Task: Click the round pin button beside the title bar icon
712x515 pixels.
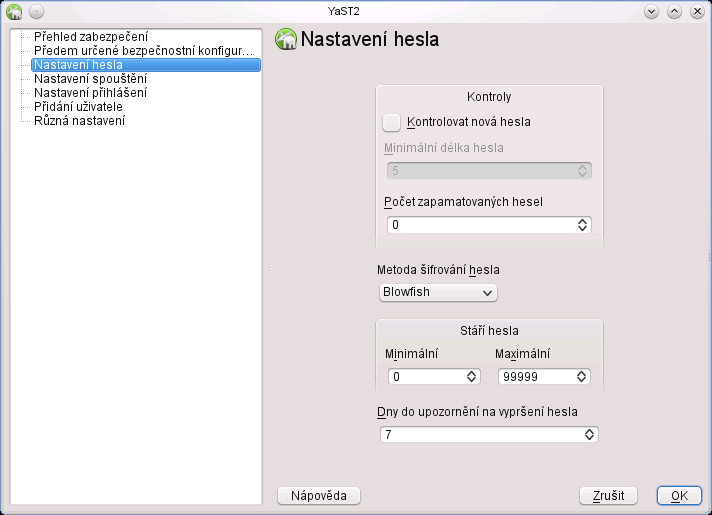Action: point(36,11)
